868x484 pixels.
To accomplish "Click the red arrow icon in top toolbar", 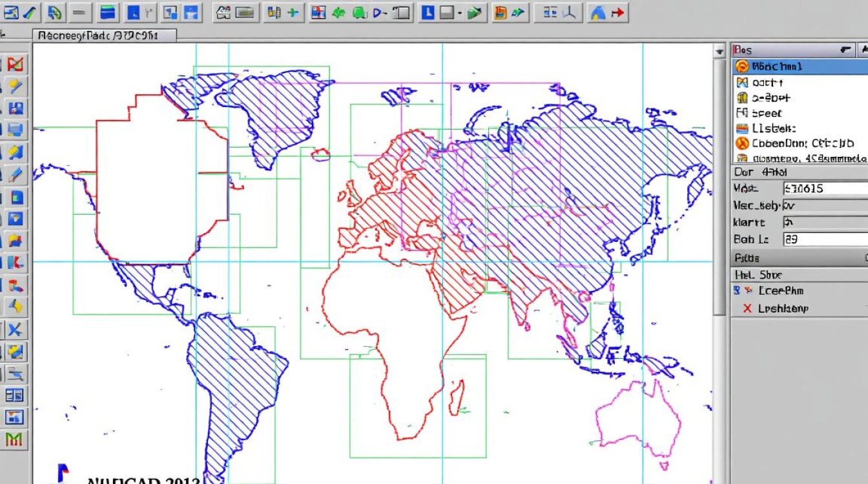I will tap(618, 12).
